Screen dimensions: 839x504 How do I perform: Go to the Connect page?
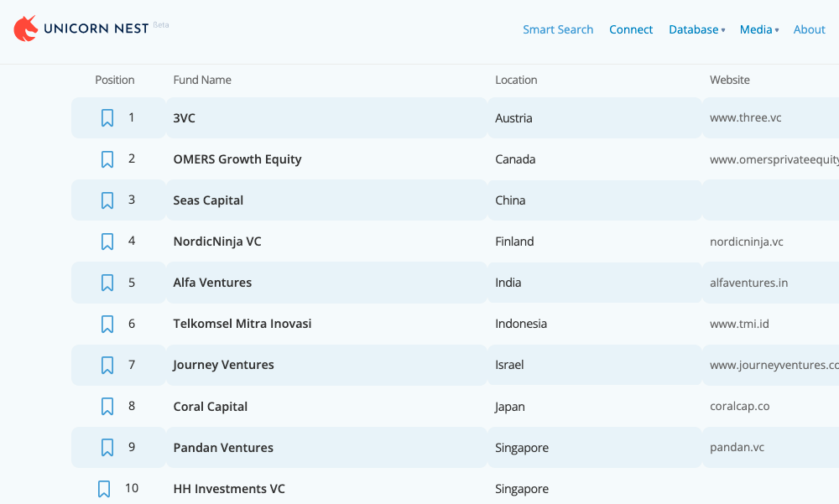(631, 29)
